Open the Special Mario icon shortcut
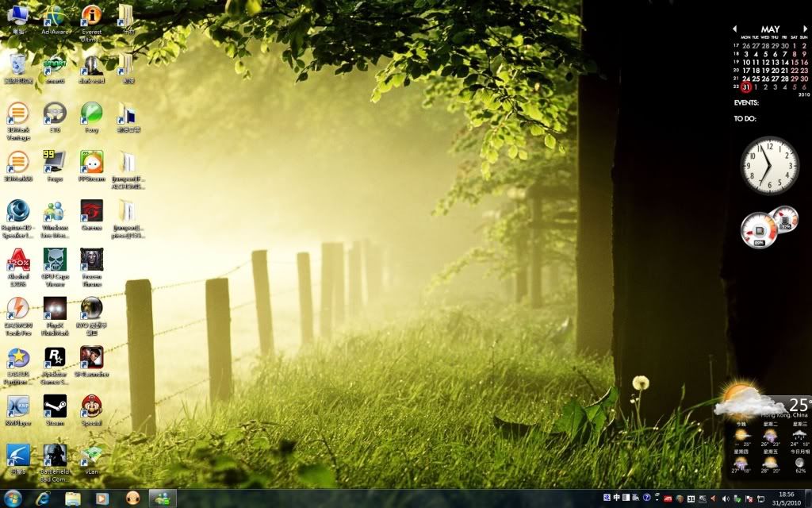This screenshot has height=508, width=812. [x=92, y=406]
